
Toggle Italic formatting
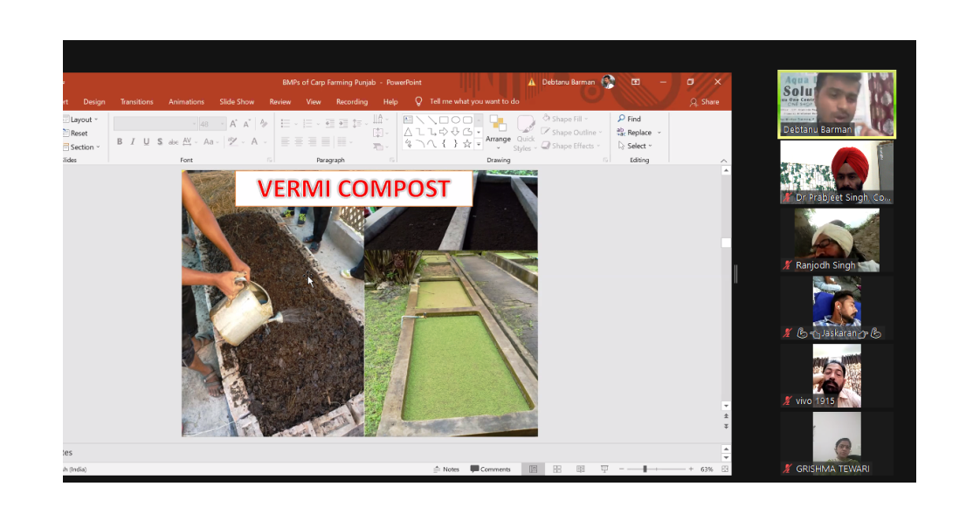coord(133,141)
